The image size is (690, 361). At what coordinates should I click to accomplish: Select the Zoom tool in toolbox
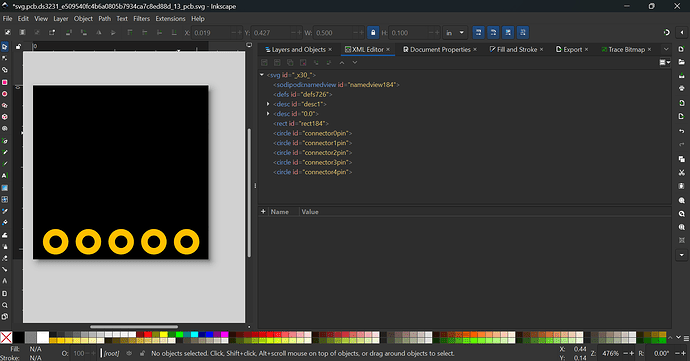tap(5, 305)
